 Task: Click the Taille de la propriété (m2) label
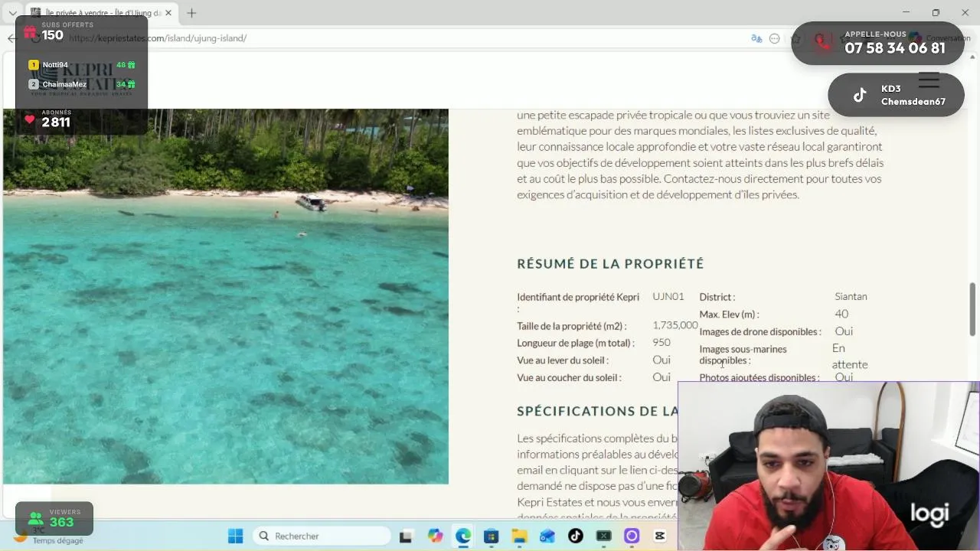(571, 326)
